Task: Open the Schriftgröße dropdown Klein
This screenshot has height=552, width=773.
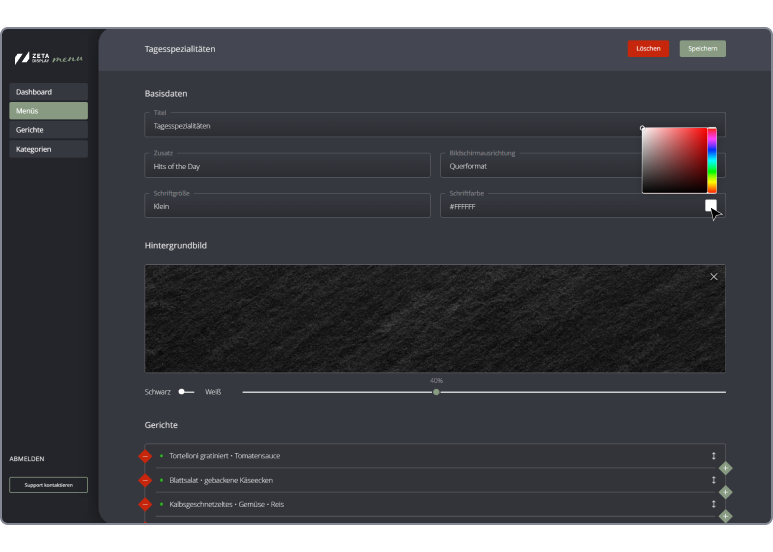Action: click(287, 206)
